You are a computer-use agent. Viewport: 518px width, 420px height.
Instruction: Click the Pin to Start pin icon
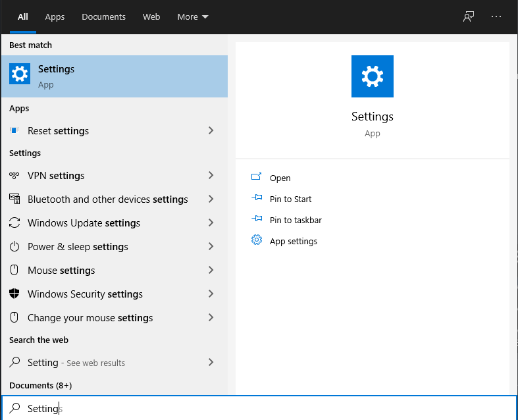pos(257,198)
